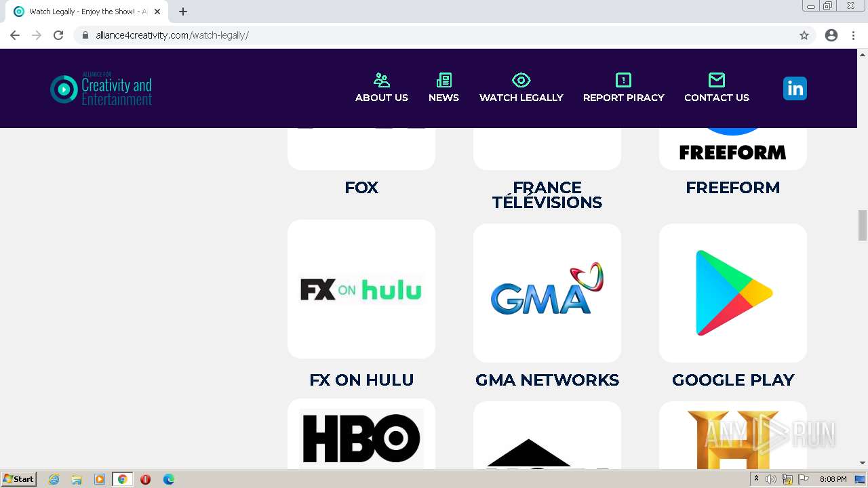Screen dimensions: 868x488
Task: Go to WATCH LEGALLY menu item
Action: pos(521,98)
